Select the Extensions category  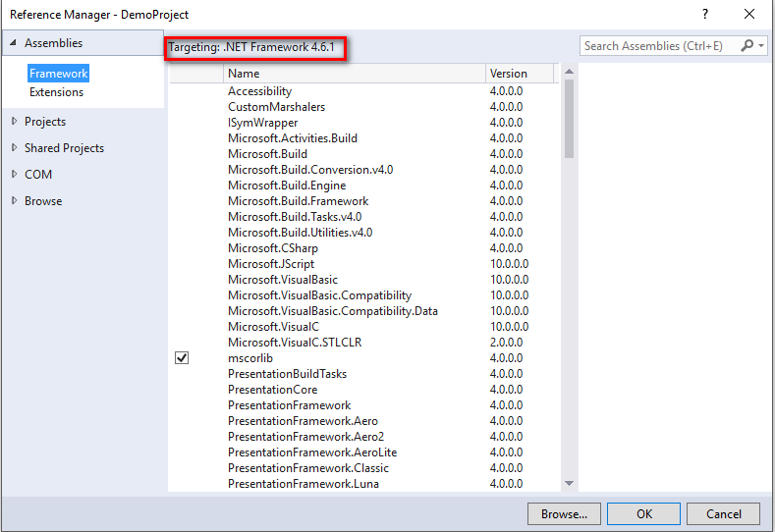(56, 92)
